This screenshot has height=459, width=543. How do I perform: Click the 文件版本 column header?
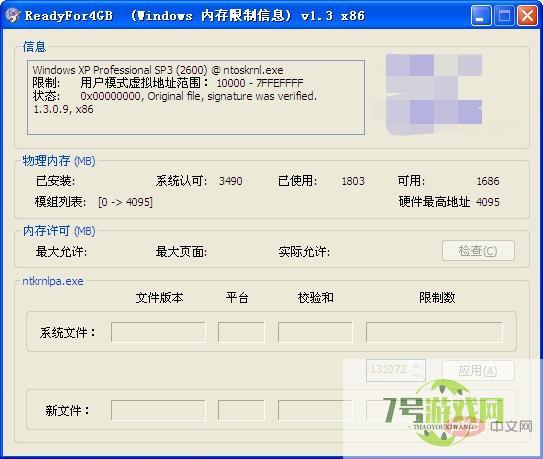[160, 298]
